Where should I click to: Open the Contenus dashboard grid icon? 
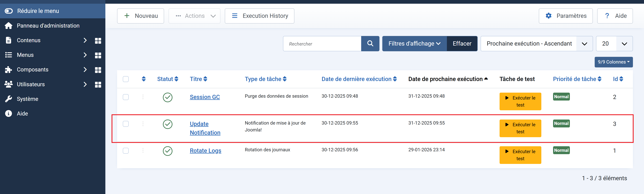pyautogui.click(x=98, y=41)
